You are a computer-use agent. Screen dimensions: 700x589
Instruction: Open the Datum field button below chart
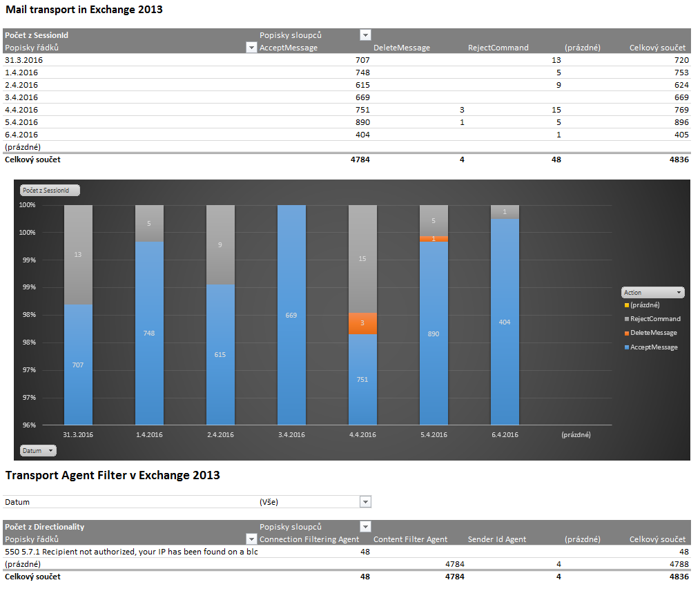point(38,451)
